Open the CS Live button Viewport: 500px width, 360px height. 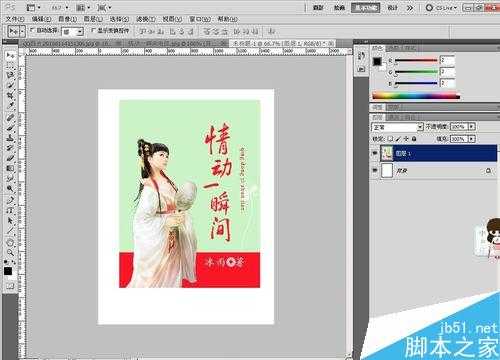click(x=441, y=7)
